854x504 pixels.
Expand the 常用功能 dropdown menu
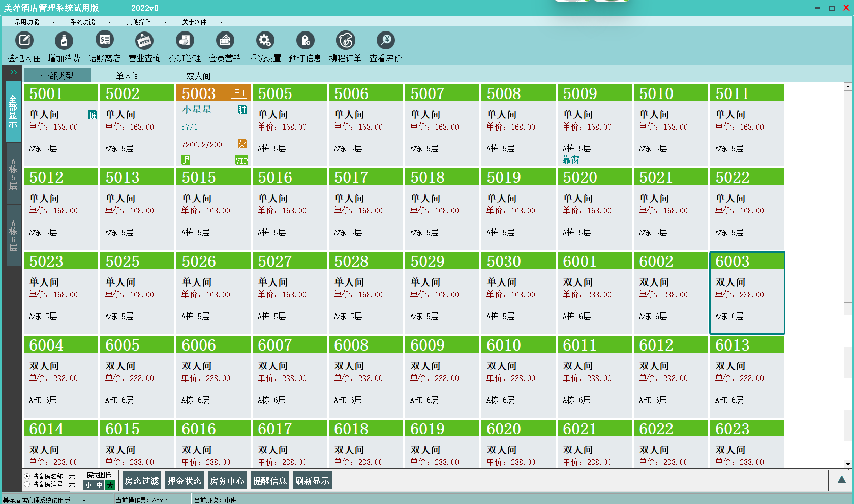[x=34, y=22]
